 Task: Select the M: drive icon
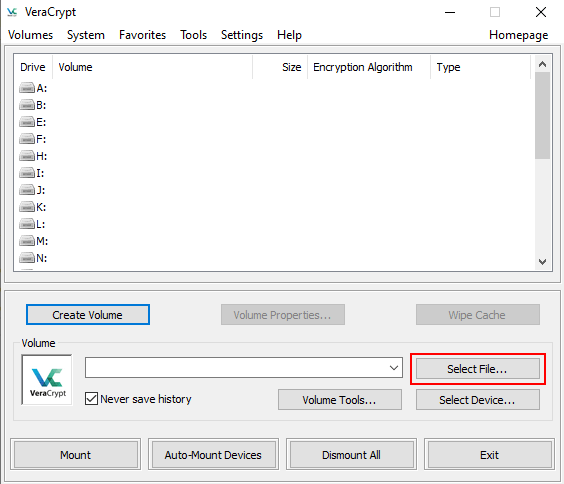coord(27,241)
